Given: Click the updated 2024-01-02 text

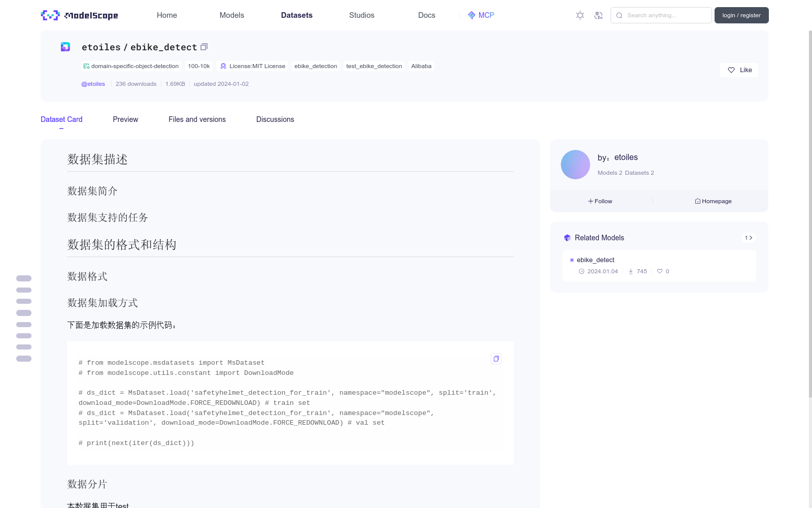Looking at the screenshot, I should point(221,84).
